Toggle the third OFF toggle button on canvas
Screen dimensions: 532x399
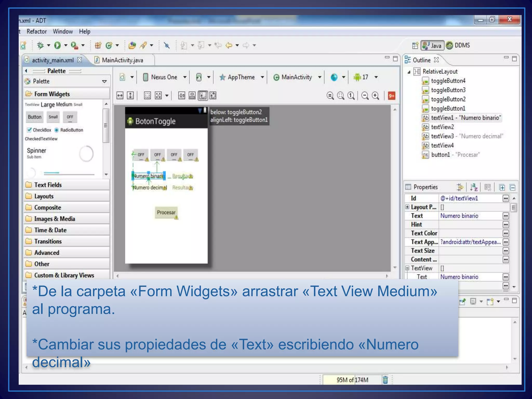point(174,155)
